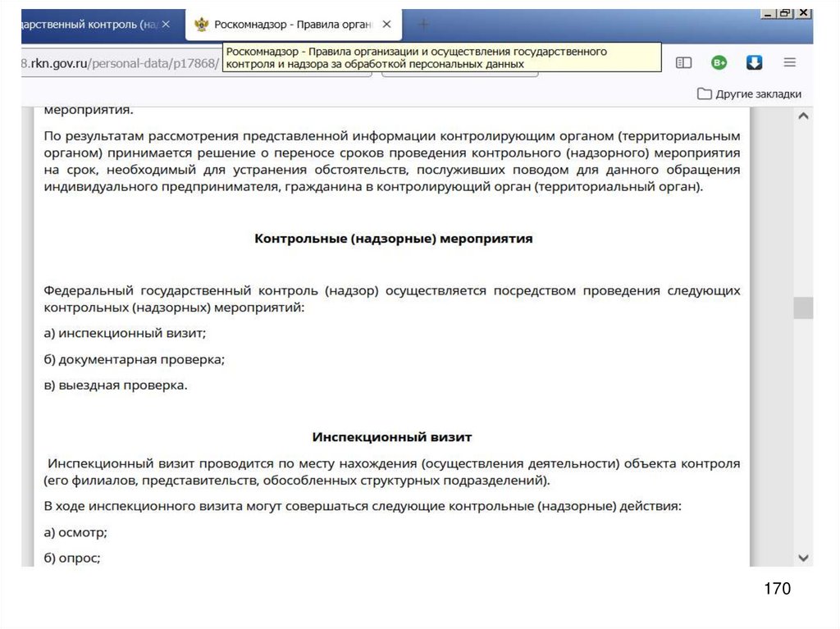Click list item б) документарная проверка;

click(135, 359)
